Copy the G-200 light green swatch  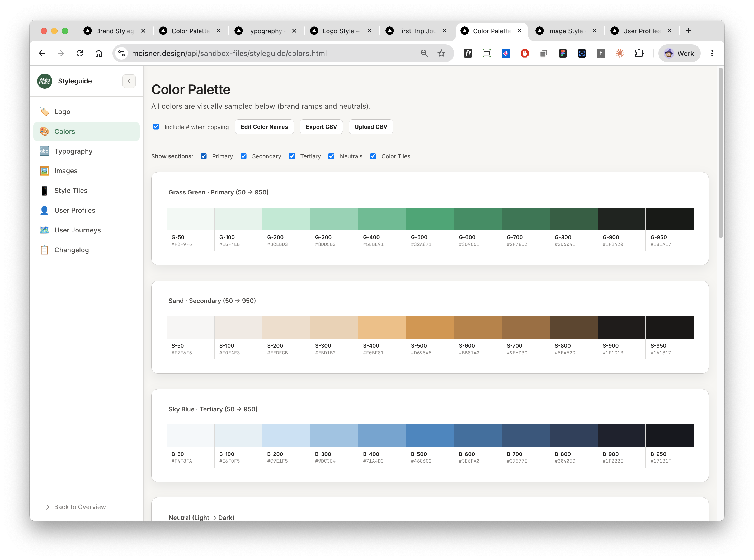pos(286,219)
